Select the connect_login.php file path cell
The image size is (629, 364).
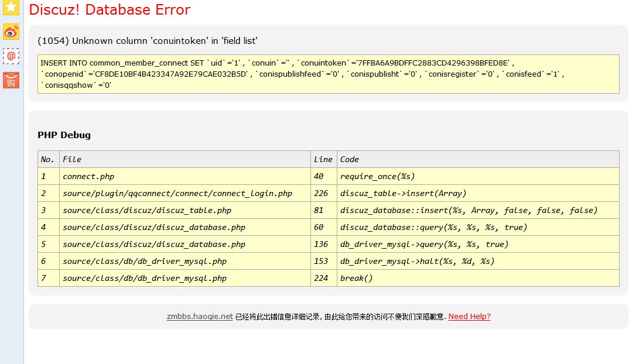pos(177,193)
